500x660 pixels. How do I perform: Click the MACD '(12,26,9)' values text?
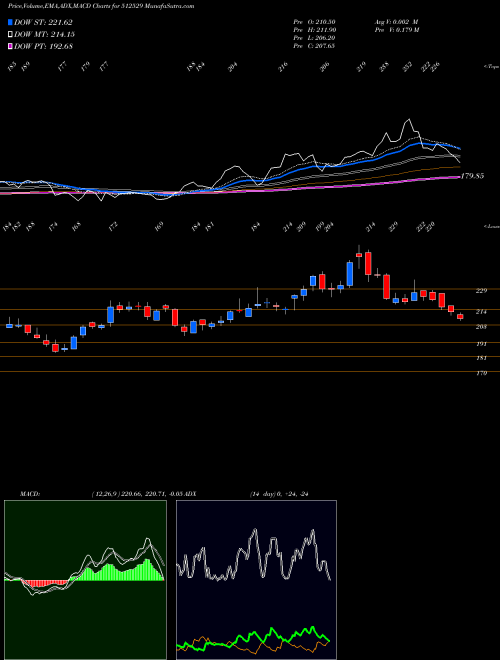[x=137, y=494]
